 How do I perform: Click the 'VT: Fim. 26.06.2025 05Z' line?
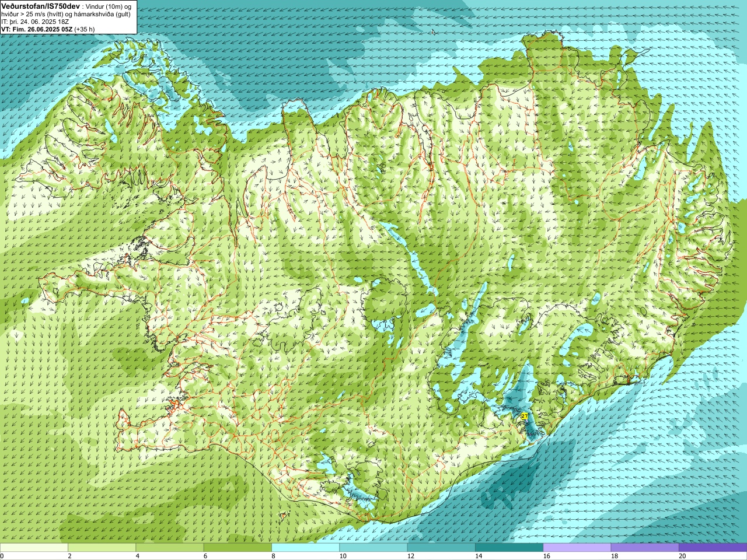(x=37, y=29)
